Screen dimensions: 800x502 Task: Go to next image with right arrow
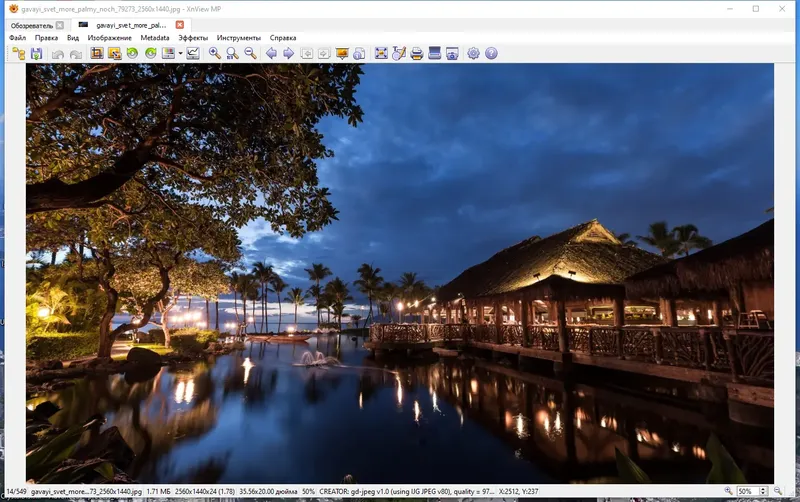288,53
